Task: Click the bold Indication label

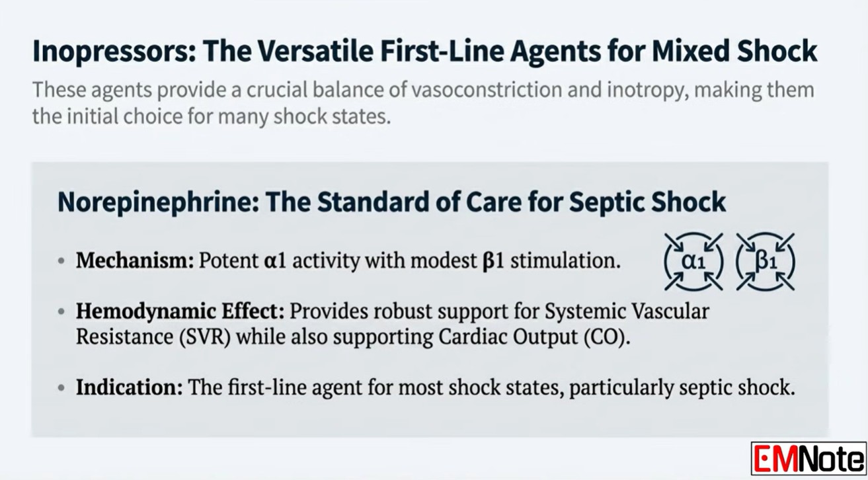Action: coord(129,387)
